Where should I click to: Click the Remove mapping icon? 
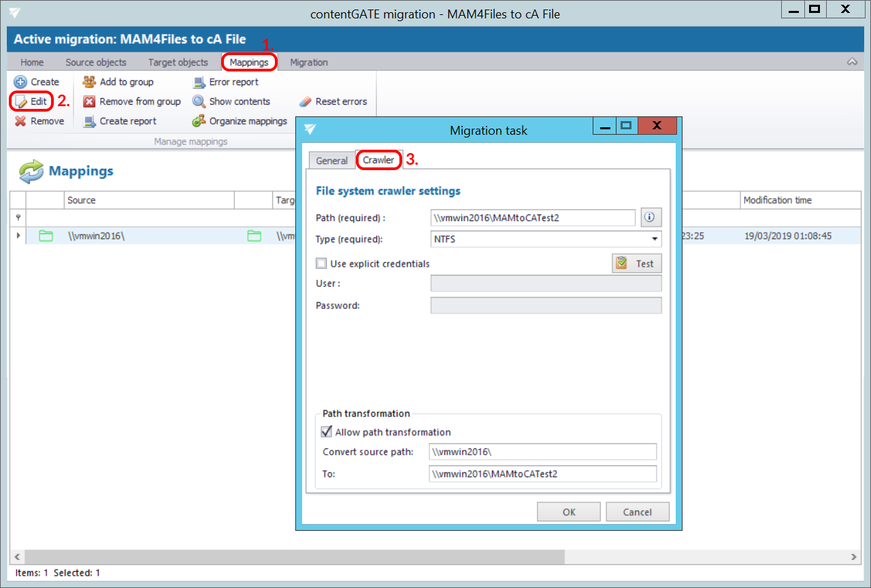(20, 121)
